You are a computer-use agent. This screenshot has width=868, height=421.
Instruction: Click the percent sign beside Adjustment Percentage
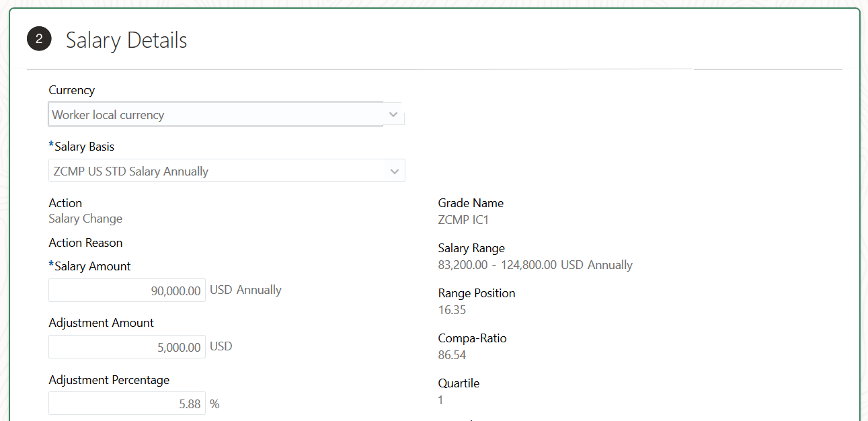pyautogui.click(x=214, y=404)
